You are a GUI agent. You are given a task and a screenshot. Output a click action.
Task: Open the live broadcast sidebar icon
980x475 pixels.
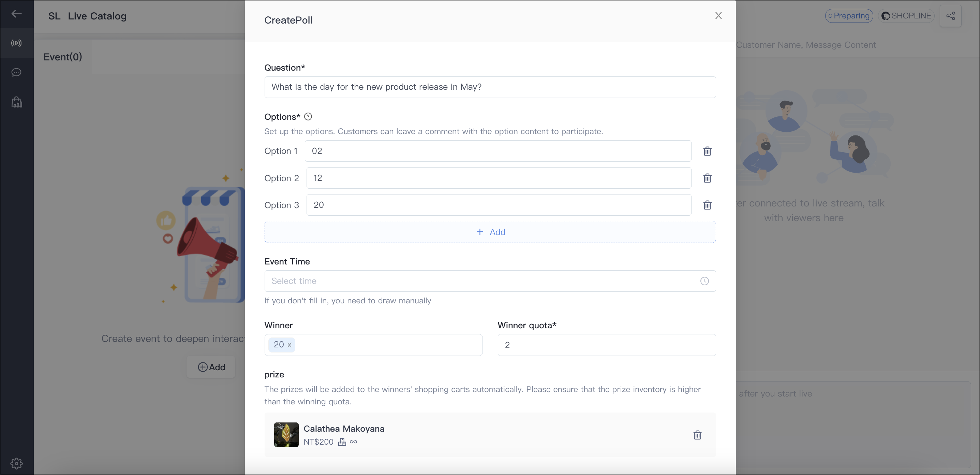(16, 43)
